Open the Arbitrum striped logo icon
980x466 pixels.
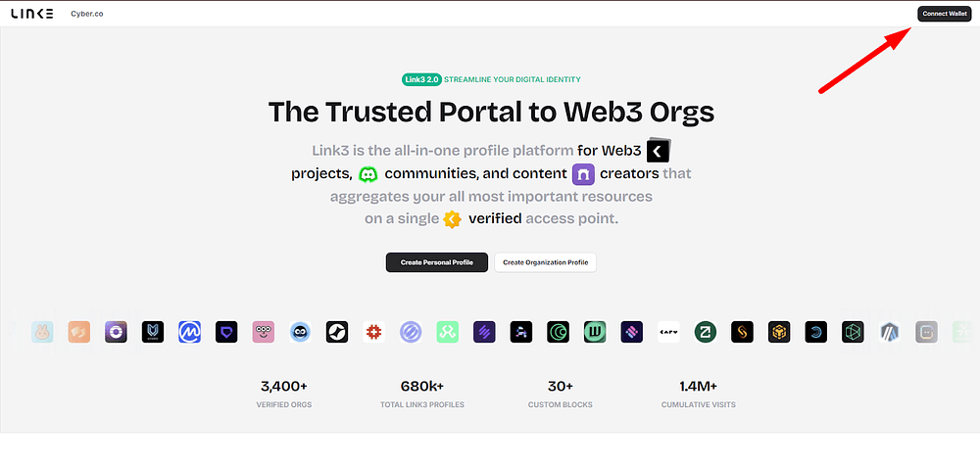tap(890, 332)
